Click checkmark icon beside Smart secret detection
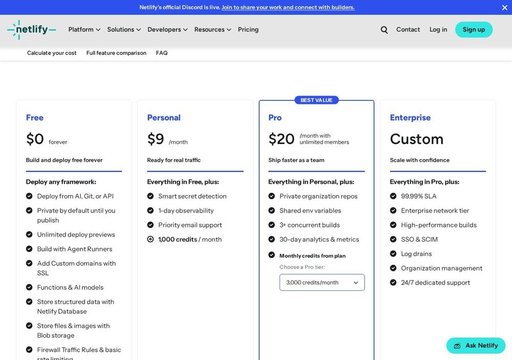This screenshot has height=360, width=512. point(150,196)
